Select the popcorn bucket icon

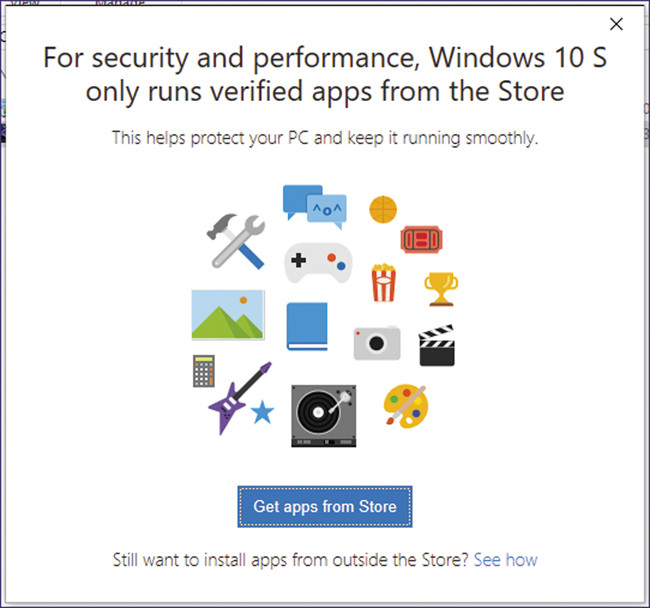383,282
